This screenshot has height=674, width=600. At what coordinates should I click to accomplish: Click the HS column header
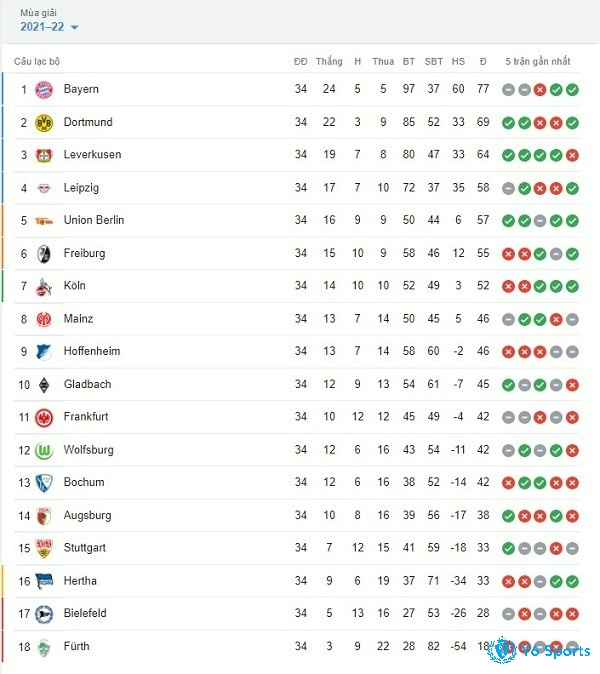click(x=458, y=61)
